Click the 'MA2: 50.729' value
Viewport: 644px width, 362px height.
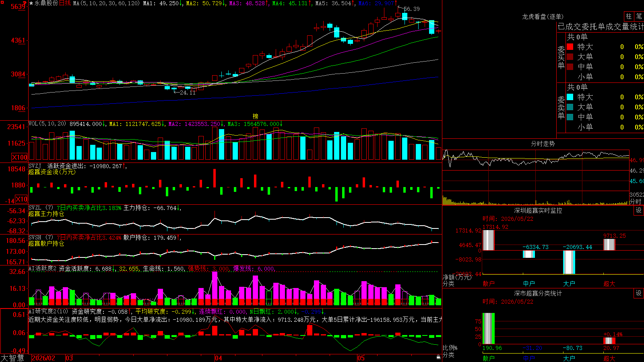point(204,3)
